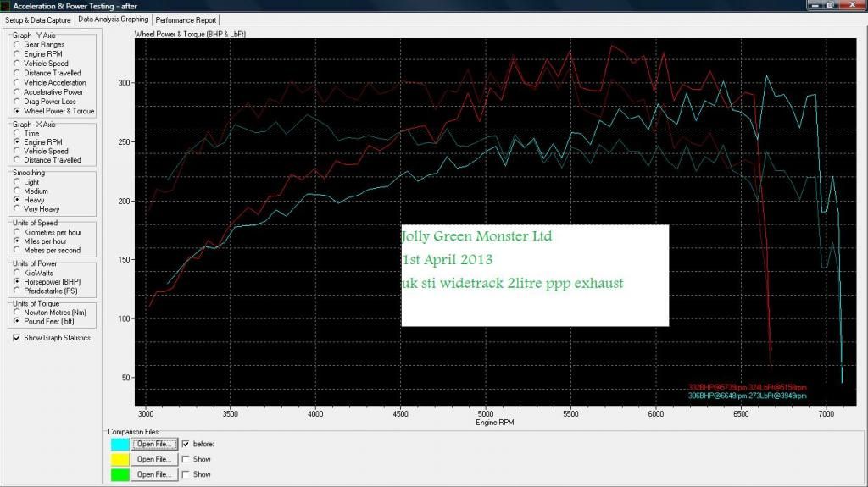Click Open File beside the cyan swatch
868x487 pixels.
click(x=155, y=444)
